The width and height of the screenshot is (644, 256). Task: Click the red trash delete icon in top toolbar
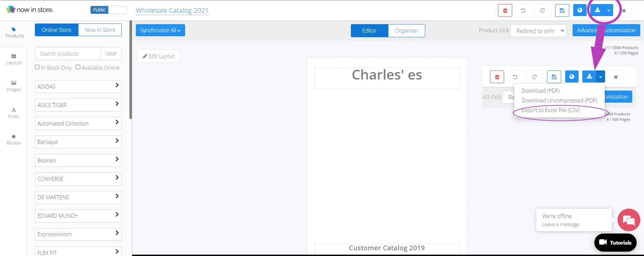(505, 10)
